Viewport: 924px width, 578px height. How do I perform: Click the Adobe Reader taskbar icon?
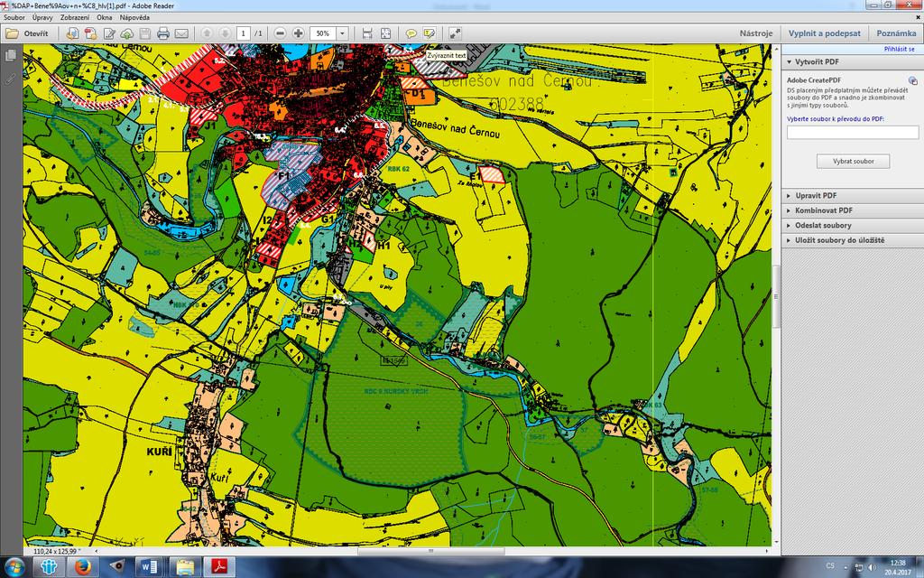pos(220,567)
